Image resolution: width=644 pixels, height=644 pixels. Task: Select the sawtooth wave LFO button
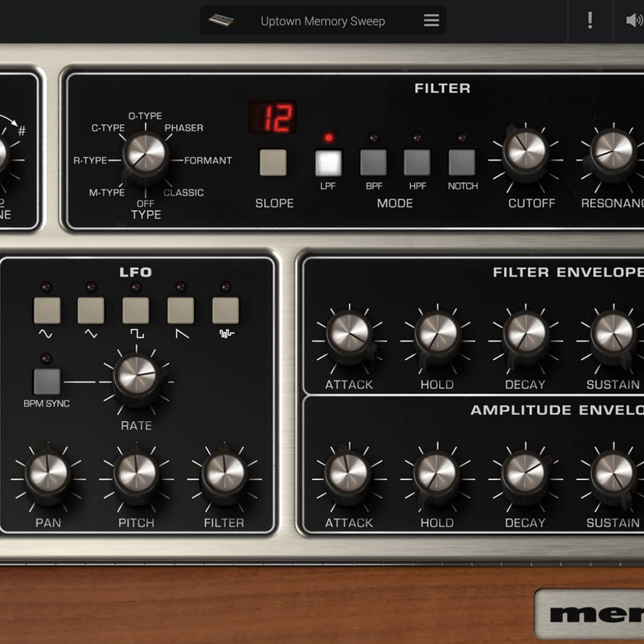[181, 310]
